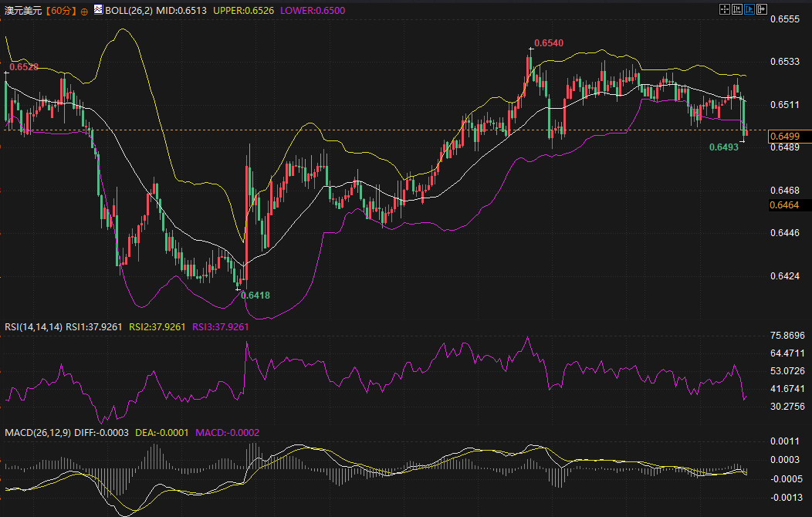
Task: Click the LOWER:0.6500 value
Action: coord(313,10)
